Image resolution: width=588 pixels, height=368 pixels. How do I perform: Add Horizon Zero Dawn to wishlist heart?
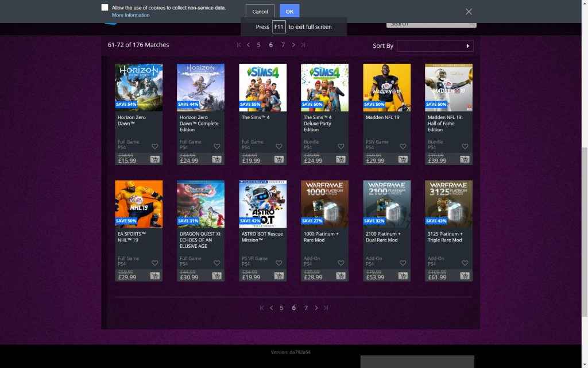point(155,147)
